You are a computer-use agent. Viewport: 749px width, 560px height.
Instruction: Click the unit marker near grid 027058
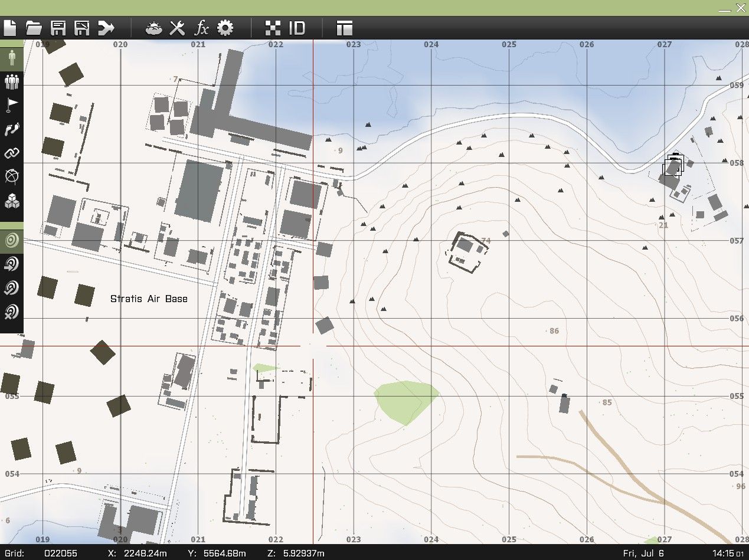pos(673,165)
